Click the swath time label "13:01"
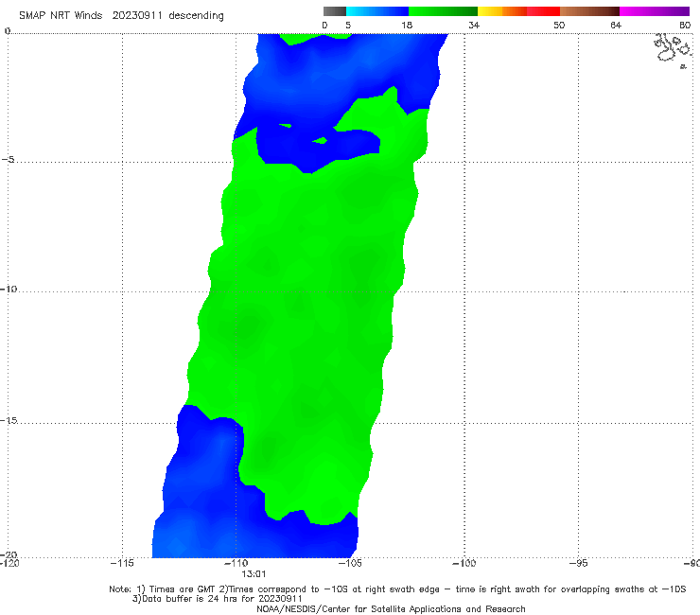Image resolution: width=700 pixels, height=615 pixels. coord(254,574)
